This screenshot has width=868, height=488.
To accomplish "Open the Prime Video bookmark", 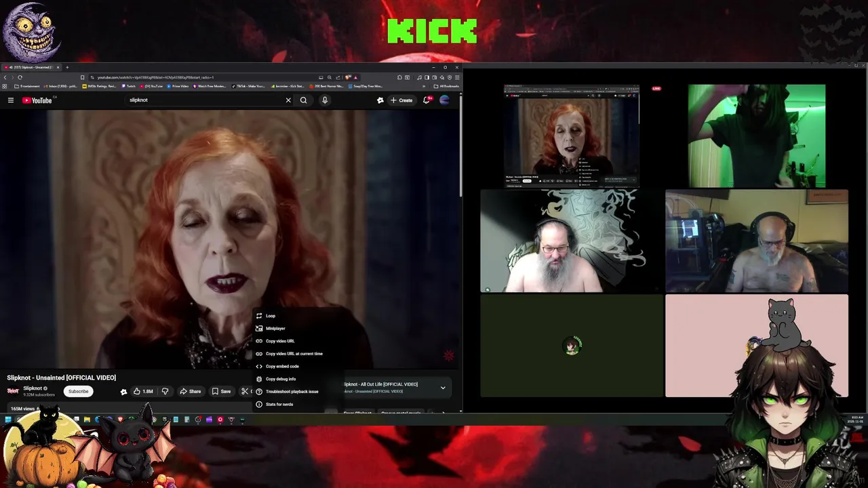I will 178,86.
